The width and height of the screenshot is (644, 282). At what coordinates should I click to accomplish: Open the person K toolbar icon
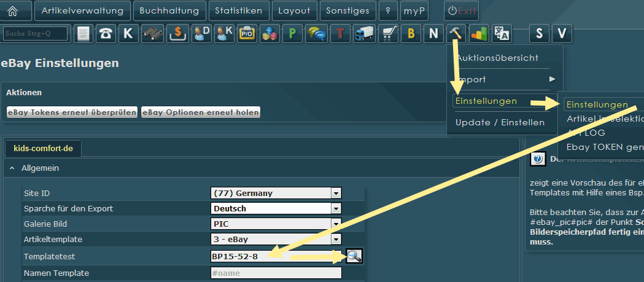tap(225, 34)
